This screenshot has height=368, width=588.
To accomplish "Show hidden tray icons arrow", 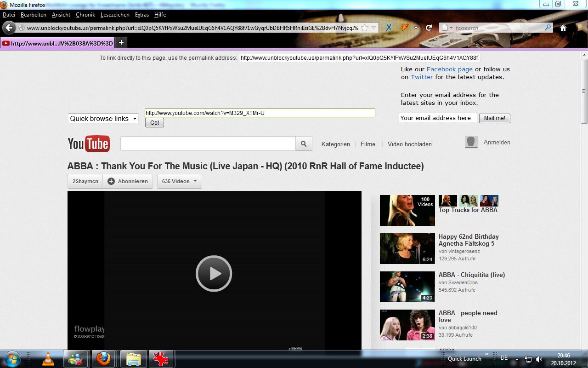I will [517, 359].
